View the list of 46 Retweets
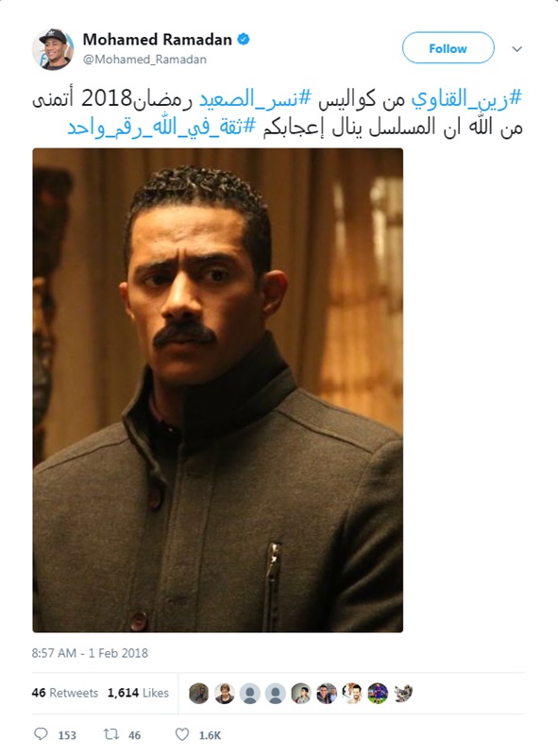Viewport: 558px width, 756px height. pos(64,693)
